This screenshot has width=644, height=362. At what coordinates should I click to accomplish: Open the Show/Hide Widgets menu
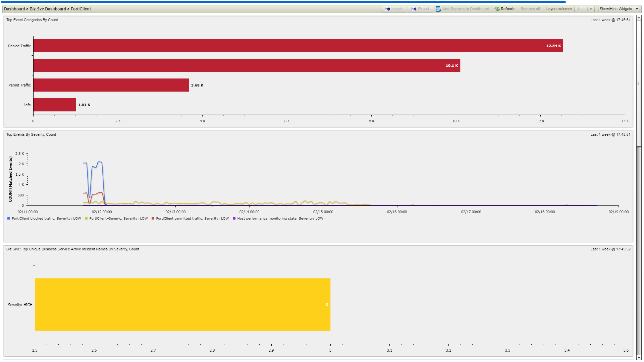615,9
